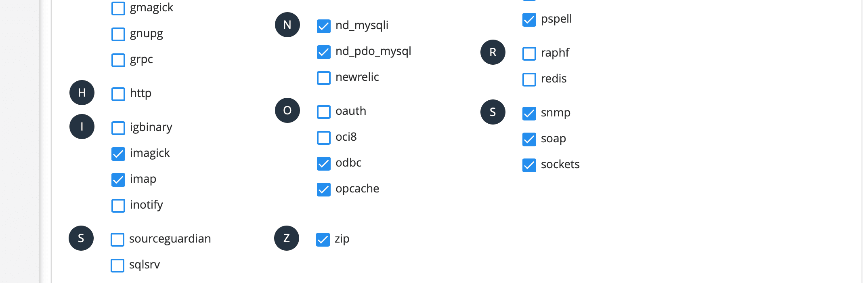Click the S badge beside sourceguardian
This screenshot has height=283, width=868.
81,238
